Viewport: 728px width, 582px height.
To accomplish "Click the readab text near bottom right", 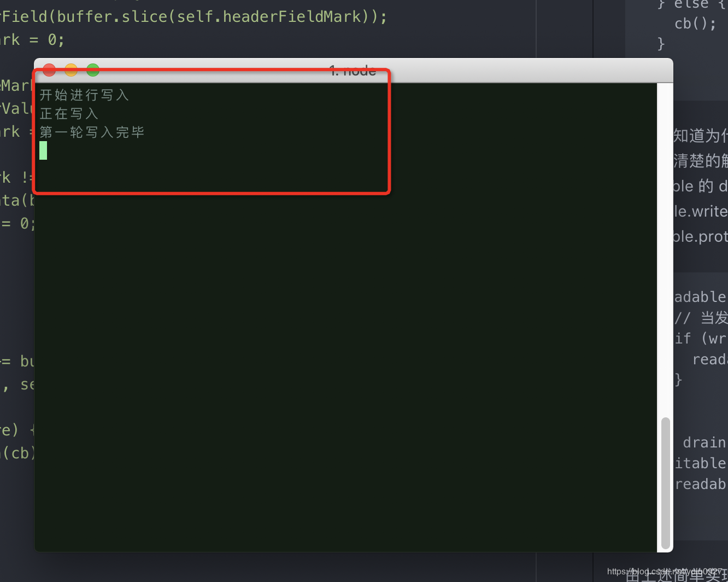I will coord(701,484).
